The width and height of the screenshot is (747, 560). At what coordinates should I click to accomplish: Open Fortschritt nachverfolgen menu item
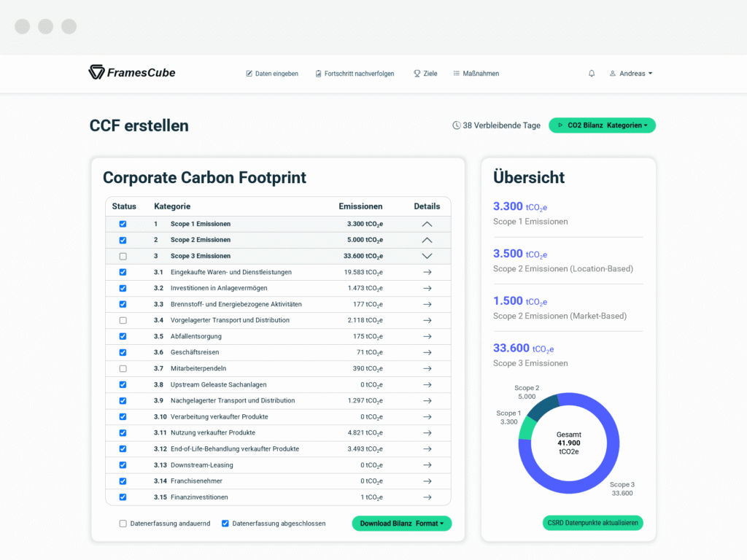coord(355,74)
